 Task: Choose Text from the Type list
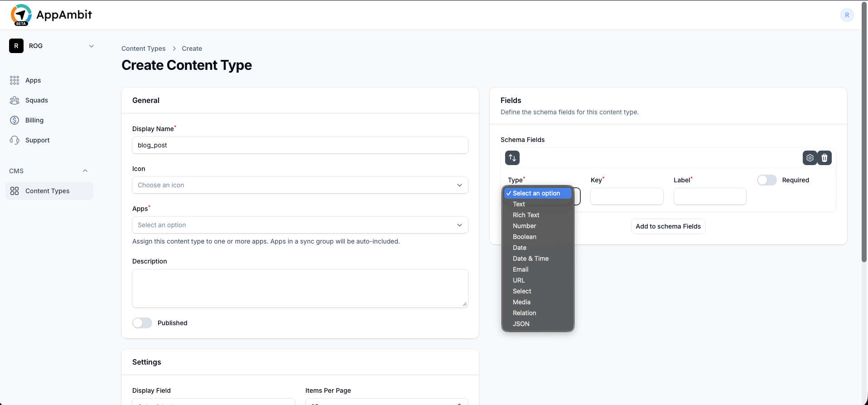[x=538, y=204]
